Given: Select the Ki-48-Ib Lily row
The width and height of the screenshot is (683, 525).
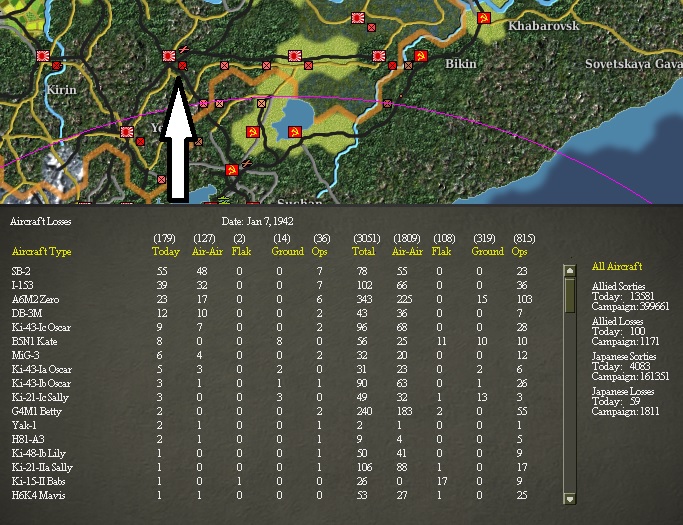Looking at the screenshot, I should click(270, 453).
